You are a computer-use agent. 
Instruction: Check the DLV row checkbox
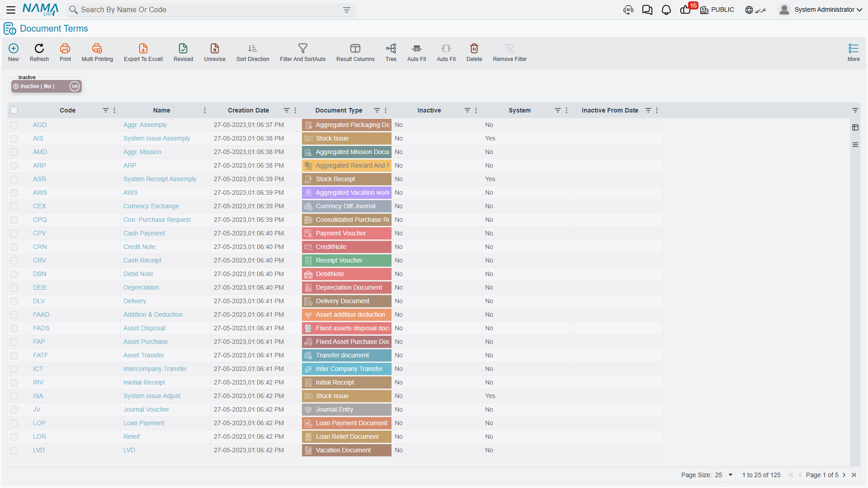click(x=14, y=301)
